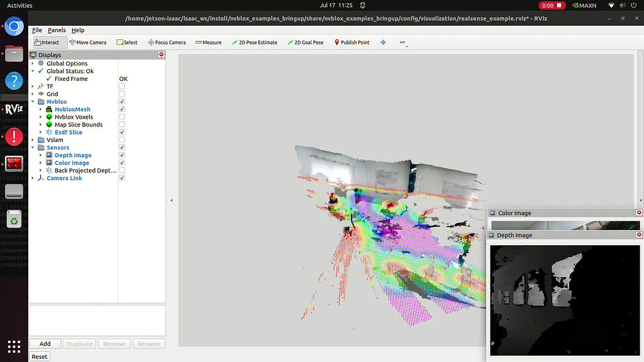Click the Depth Image preview thumbnail
644x362 pixels.
click(x=564, y=300)
